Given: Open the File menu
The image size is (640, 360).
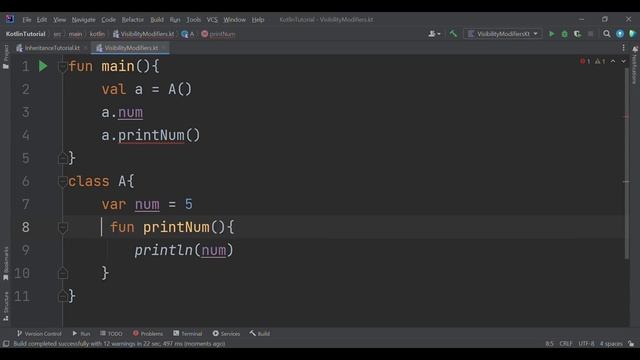Looking at the screenshot, I should pos(27,20).
